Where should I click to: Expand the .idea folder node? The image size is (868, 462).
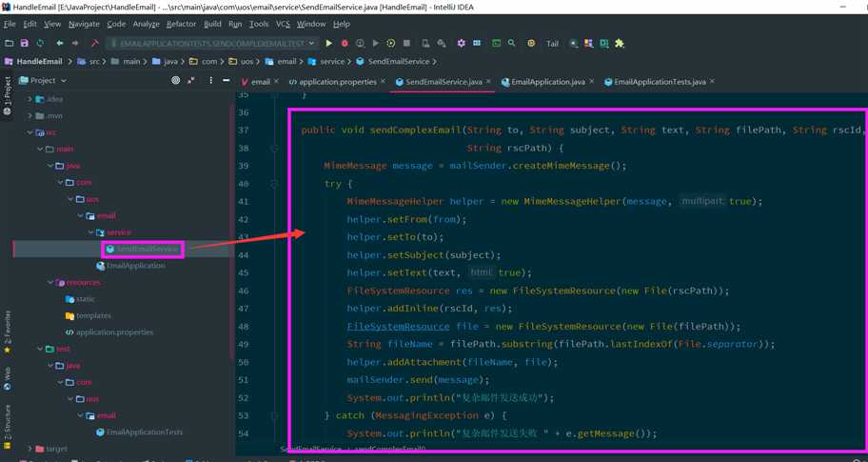[x=30, y=99]
